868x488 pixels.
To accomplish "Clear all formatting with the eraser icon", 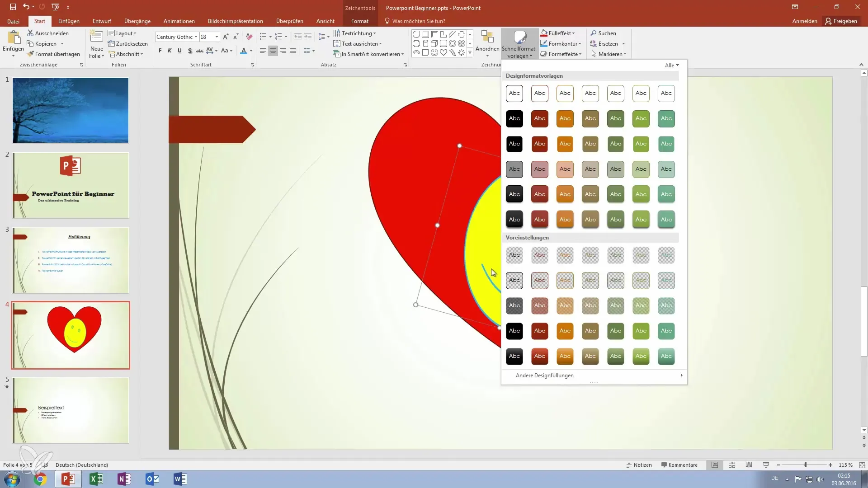I will pos(249,37).
